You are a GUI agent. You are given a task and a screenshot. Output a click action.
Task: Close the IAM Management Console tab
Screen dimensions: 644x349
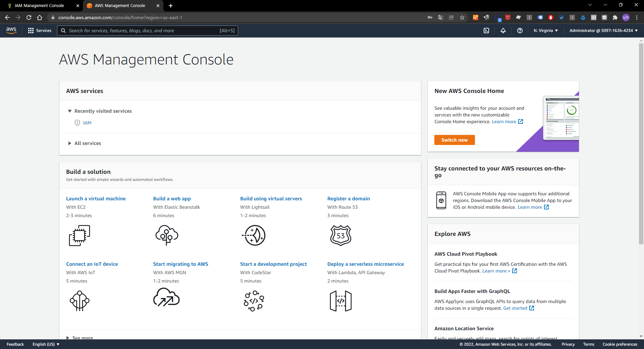click(x=78, y=6)
